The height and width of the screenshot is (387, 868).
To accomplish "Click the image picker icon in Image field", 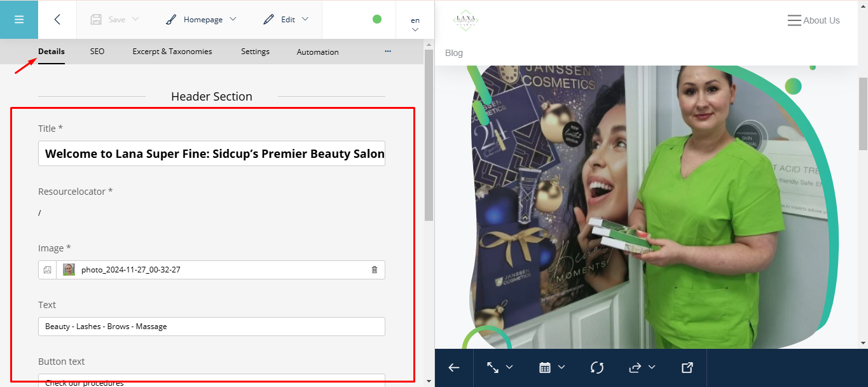I will (x=47, y=270).
